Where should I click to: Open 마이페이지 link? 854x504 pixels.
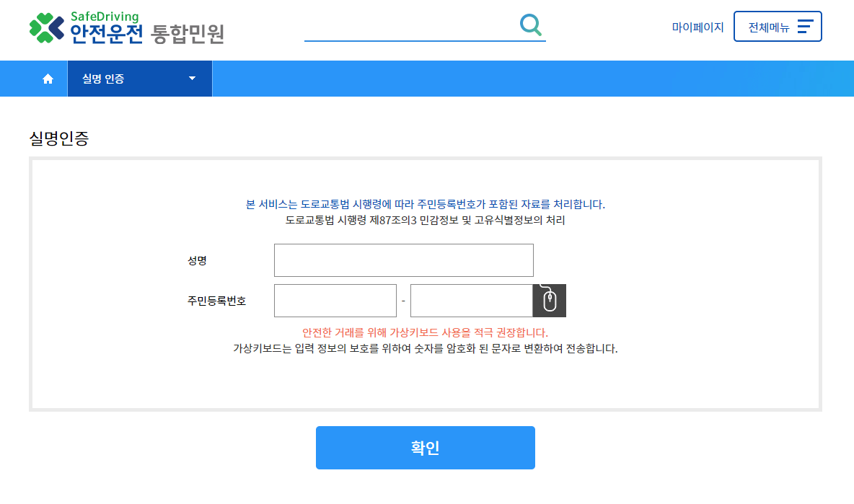point(697,27)
